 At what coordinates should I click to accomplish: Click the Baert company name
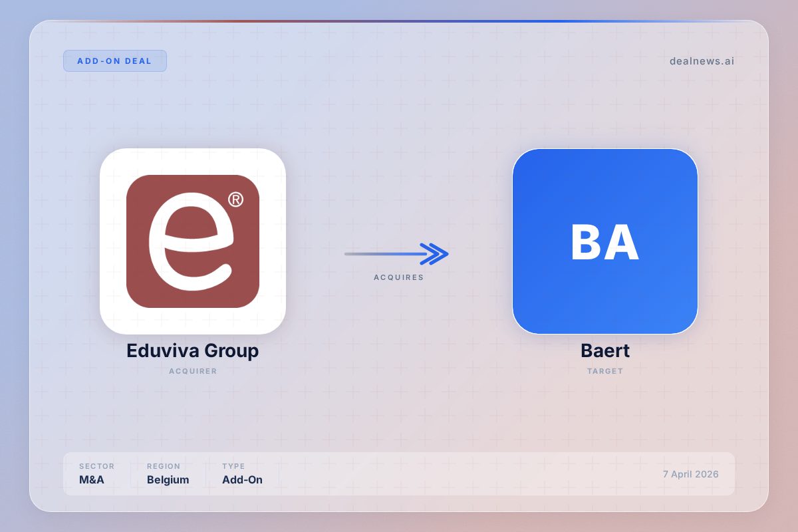coord(604,350)
